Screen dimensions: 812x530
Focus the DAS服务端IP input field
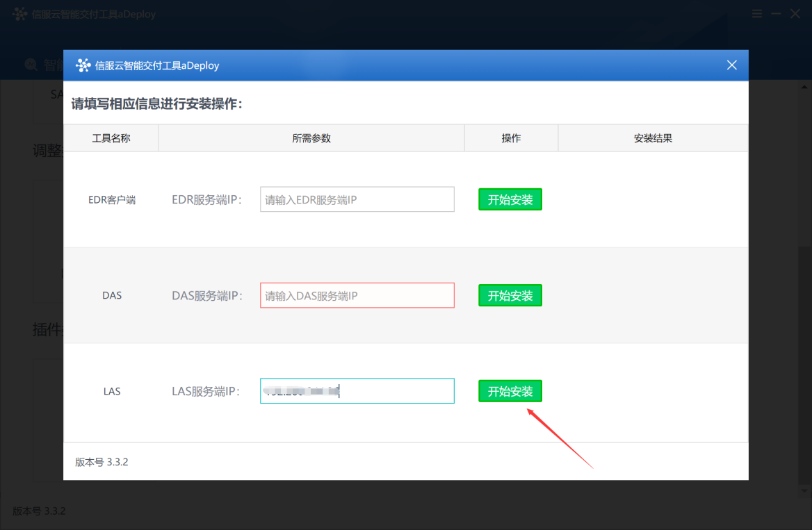(x=357, y=295)
